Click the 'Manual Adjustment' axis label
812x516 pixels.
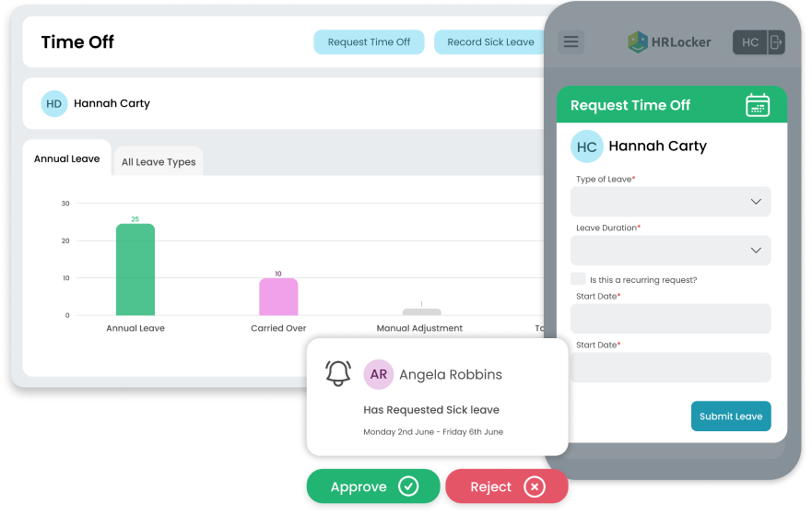pyautogui.click(x=419, y=328)
